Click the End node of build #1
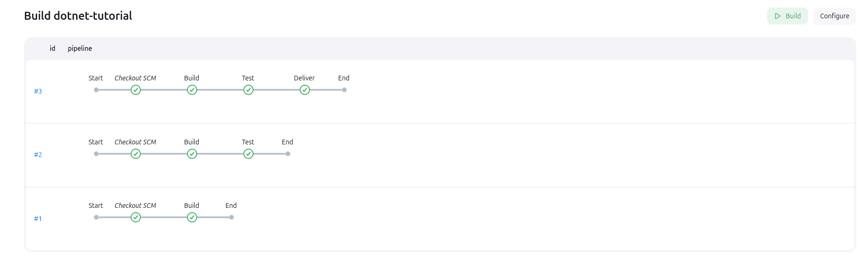Viewport: 868px width, 269px height. (x=232, y=217)
